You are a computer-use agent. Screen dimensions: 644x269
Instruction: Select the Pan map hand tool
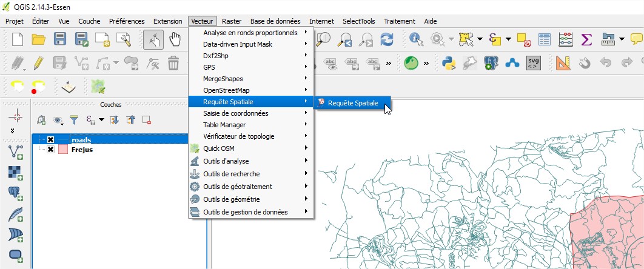[x=175, y=39]
